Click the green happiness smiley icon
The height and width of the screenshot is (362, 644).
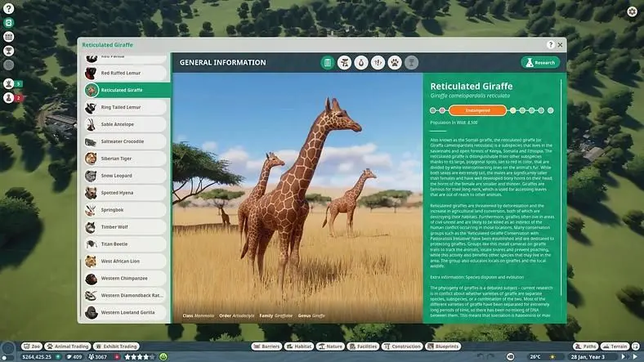[163, 356]
